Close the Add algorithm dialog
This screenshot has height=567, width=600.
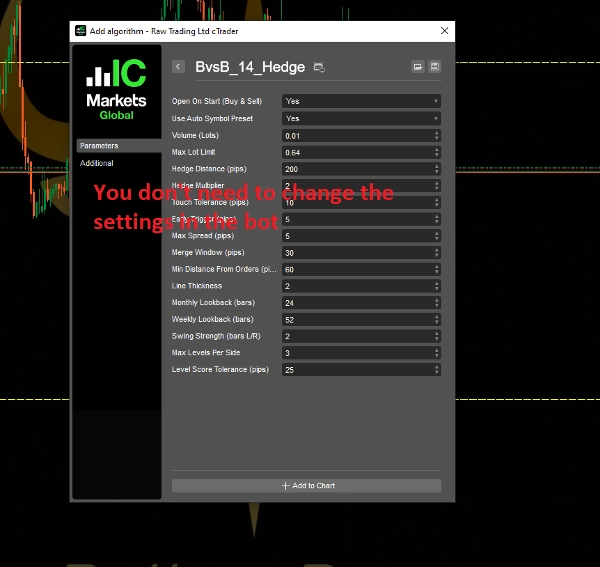pyautogui.click(x=444, y=31)
